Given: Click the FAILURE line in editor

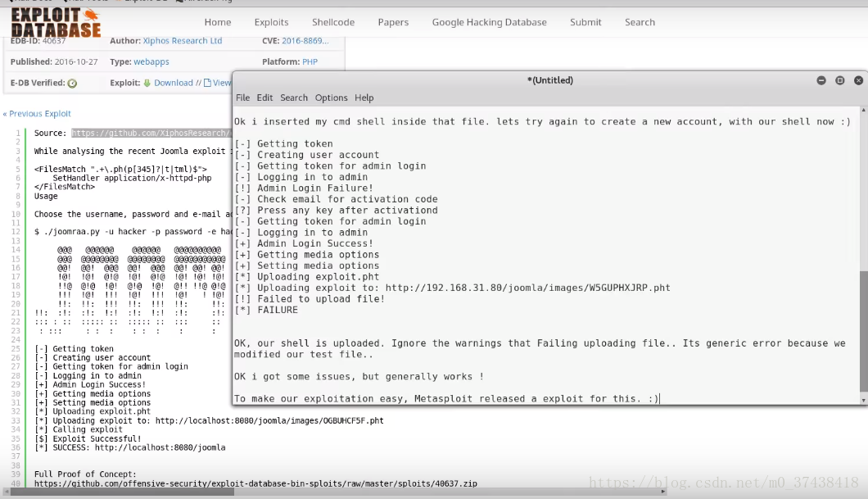Looking at the screenshot, I should [266, 311].
